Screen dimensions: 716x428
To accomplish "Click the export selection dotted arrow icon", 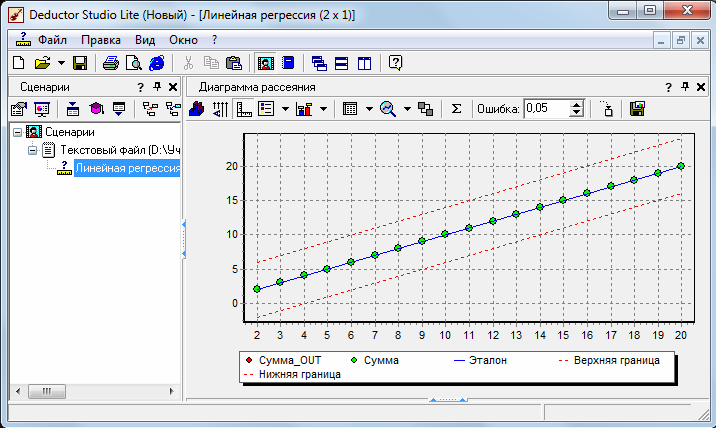I will [x=606, y=109].
